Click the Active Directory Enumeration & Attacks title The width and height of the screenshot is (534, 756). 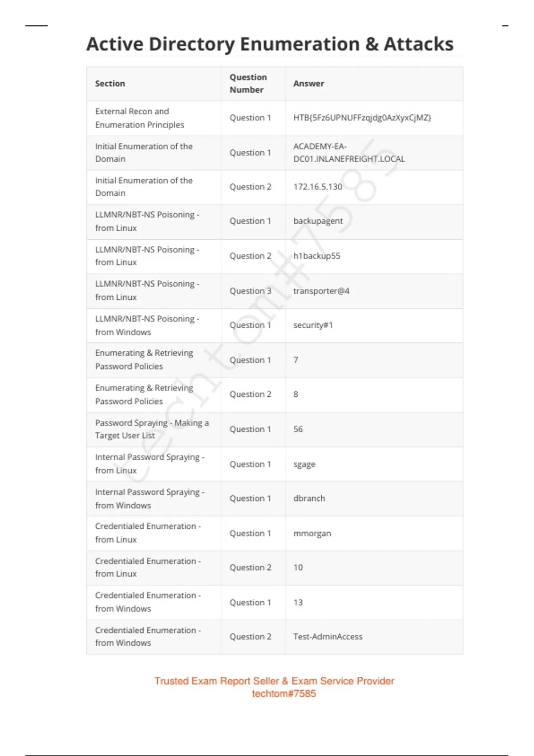[270, 44]
